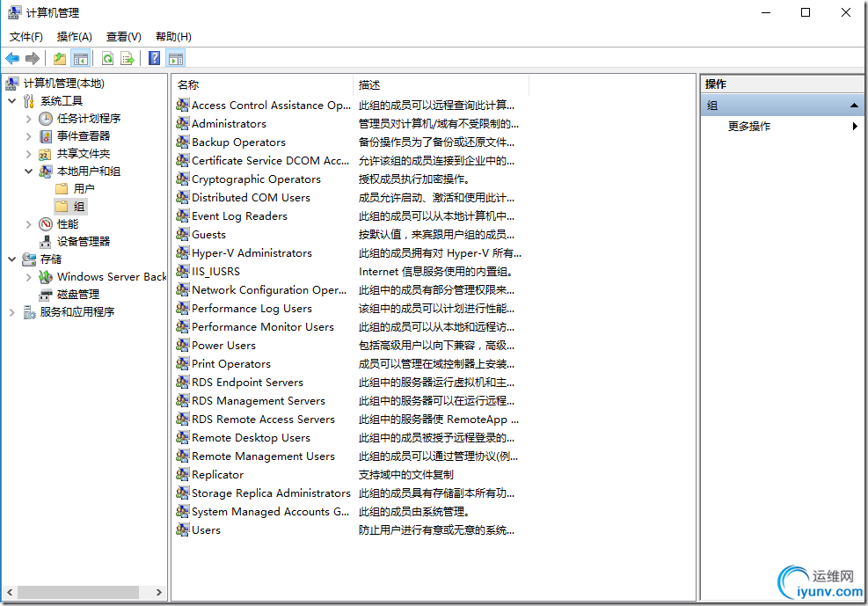The image size is (868, 606).
Task: Click the 事件查看器 icon
Action: click(x=46, y=136)
